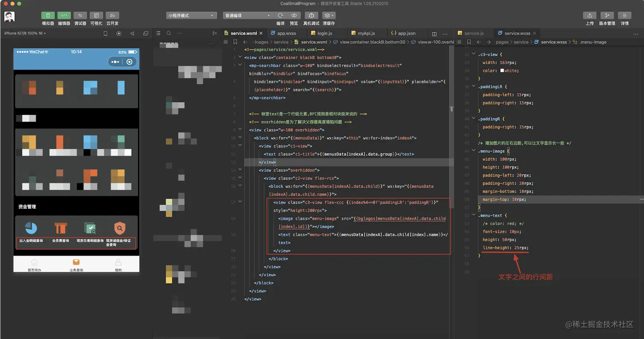Click the sidebar search icon
Screen dimensions: 644x339
tap(169, 33)
